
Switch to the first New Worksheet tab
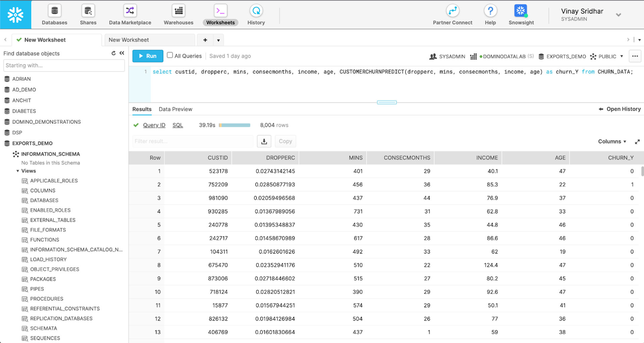click(57, 40)
